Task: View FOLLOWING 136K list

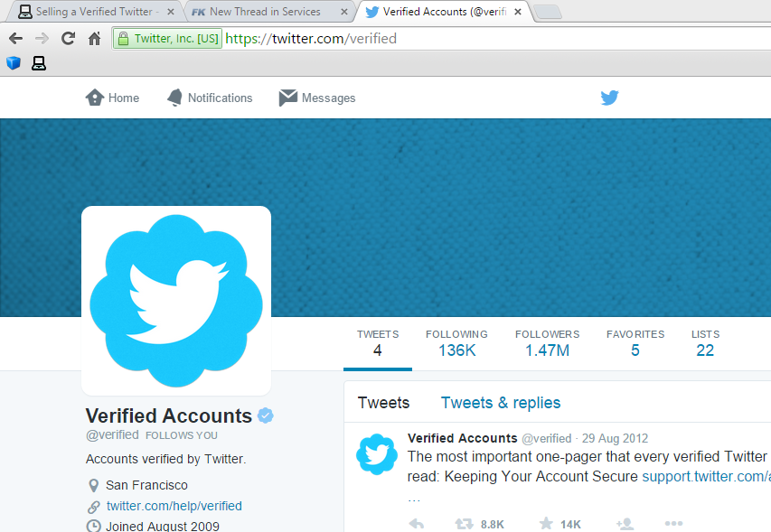Action: pos(456,343)
